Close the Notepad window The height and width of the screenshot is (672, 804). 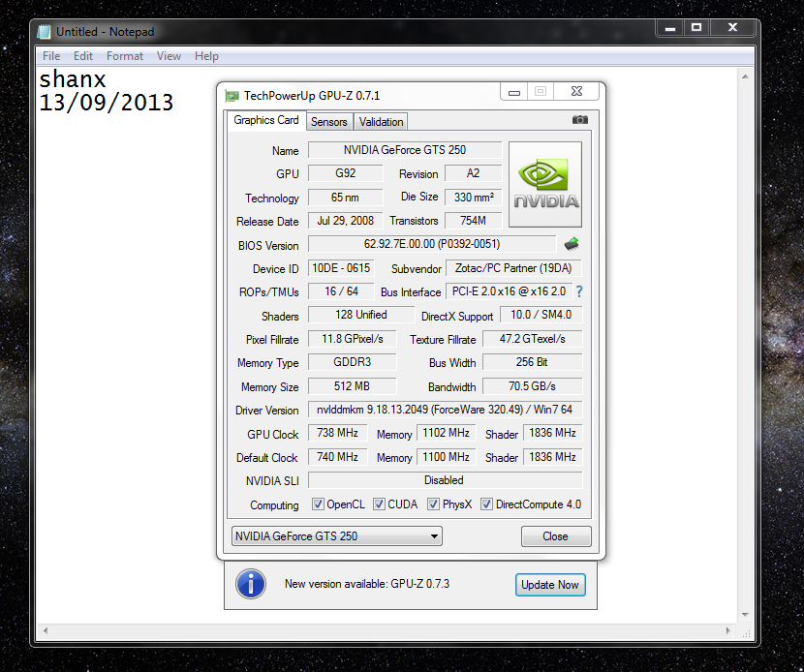732,28
